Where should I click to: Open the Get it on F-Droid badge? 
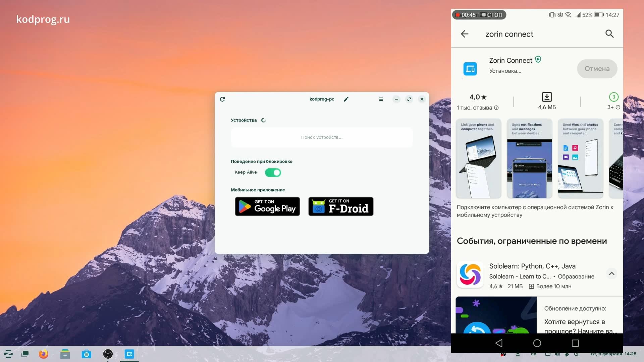coord(341,206)
